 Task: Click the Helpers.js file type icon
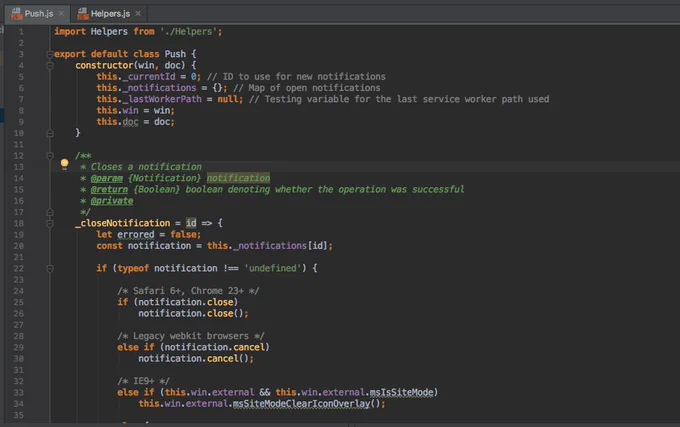pyautogui.click(x=82, y=13)
